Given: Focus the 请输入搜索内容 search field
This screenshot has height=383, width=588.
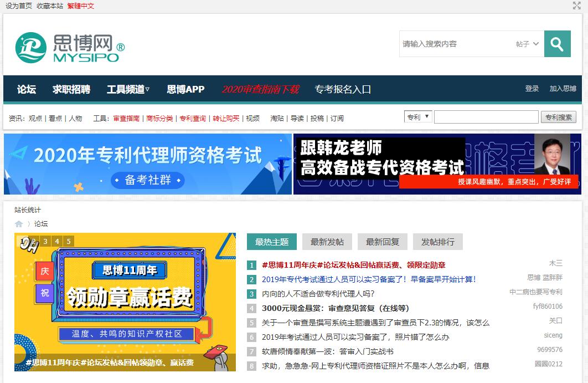Looking at the screenshot, I should (x=456, y=44).
